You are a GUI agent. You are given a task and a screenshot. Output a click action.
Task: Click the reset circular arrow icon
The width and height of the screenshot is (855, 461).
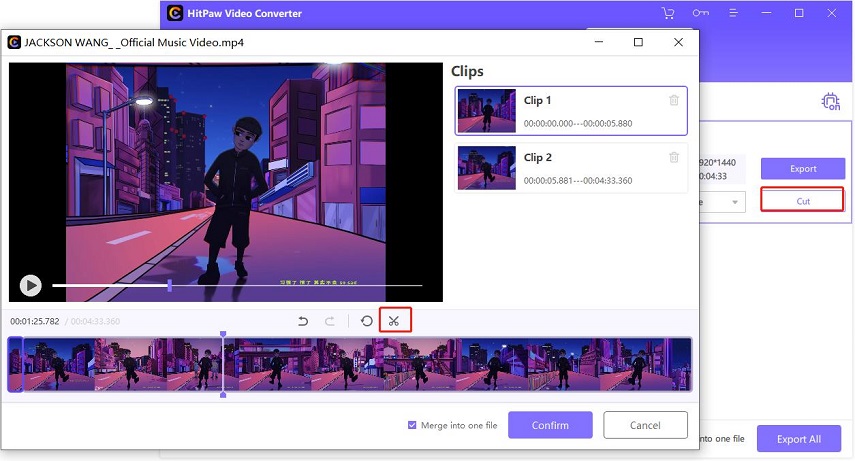click(x=367, y=321)
